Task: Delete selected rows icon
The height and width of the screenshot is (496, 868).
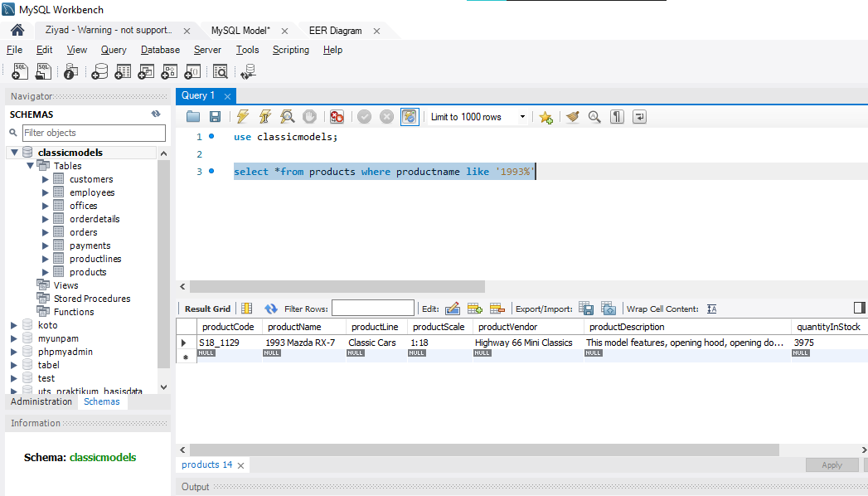Action: coord(497,309)
